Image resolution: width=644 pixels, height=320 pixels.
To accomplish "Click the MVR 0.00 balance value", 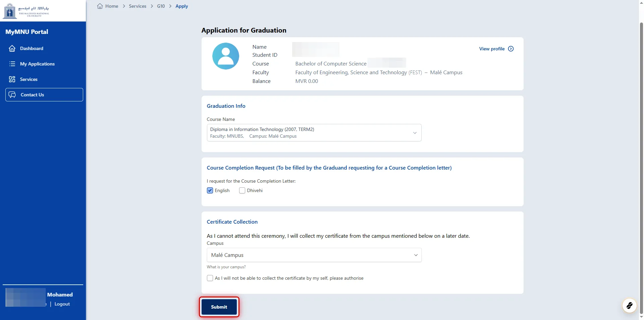I will tap(307, 81).
